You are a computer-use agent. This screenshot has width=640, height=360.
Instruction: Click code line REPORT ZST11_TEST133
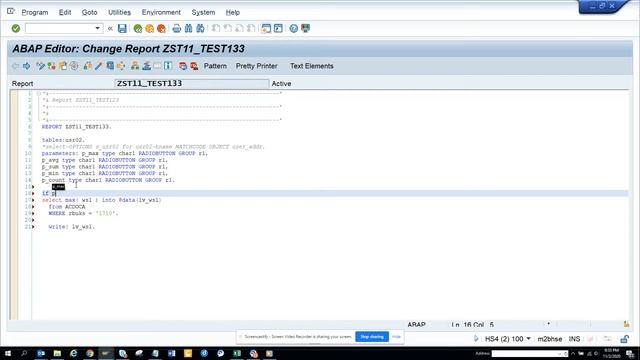[76, 127]
